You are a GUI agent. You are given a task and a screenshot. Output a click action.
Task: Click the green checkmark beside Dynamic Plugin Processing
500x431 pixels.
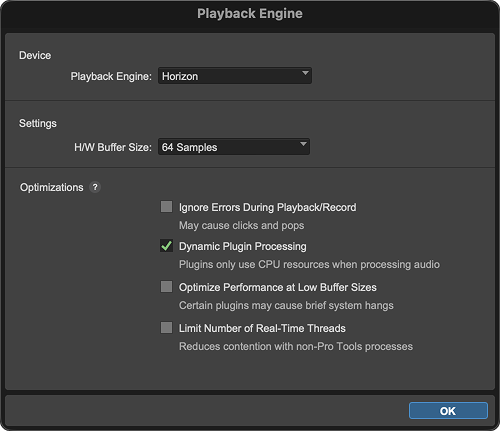tap(166, 246)
